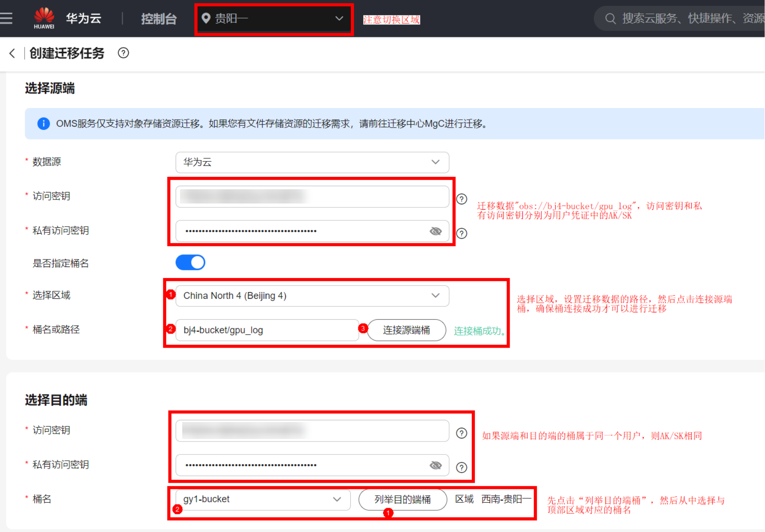Reveal the destination private access key
Viewport: 765px width, 532px height.
435,465
